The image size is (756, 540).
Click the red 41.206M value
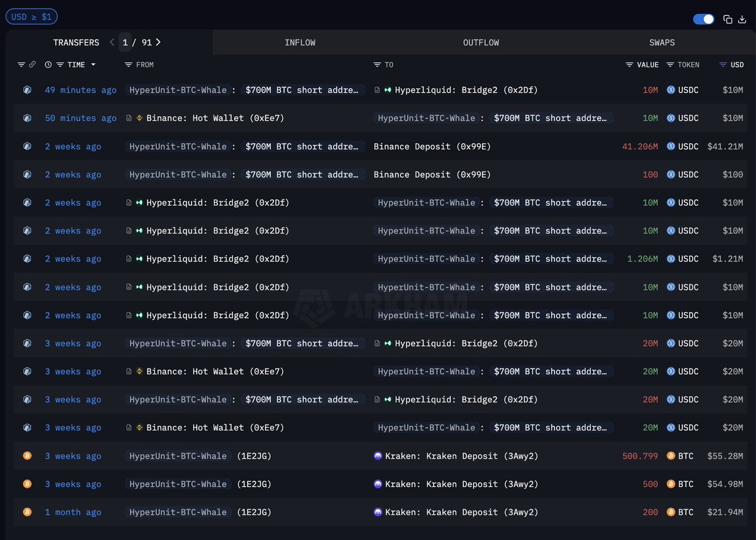click(x=640, y=147)
